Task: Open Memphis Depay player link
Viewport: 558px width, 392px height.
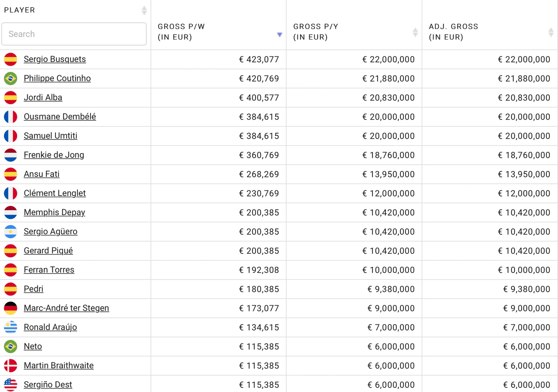Action: tap(54, 212)
